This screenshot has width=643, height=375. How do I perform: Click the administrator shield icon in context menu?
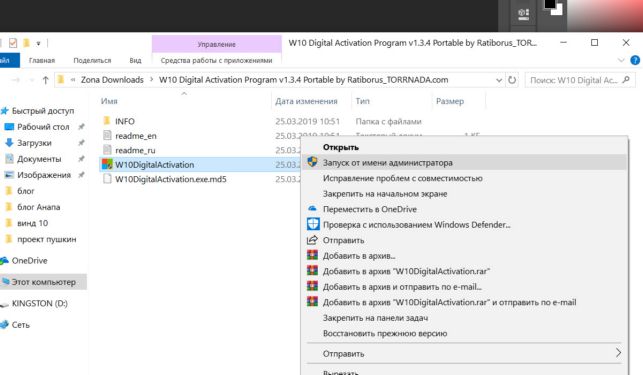pos(312,162)
